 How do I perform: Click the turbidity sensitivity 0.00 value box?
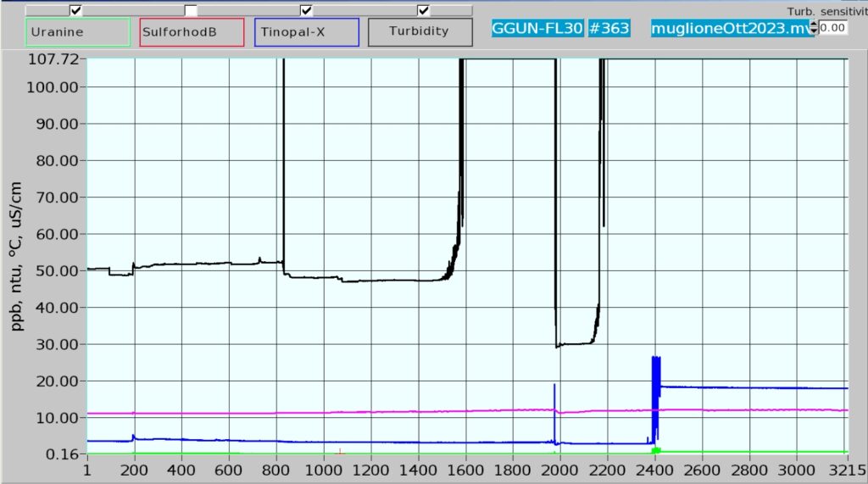[832, 28]
